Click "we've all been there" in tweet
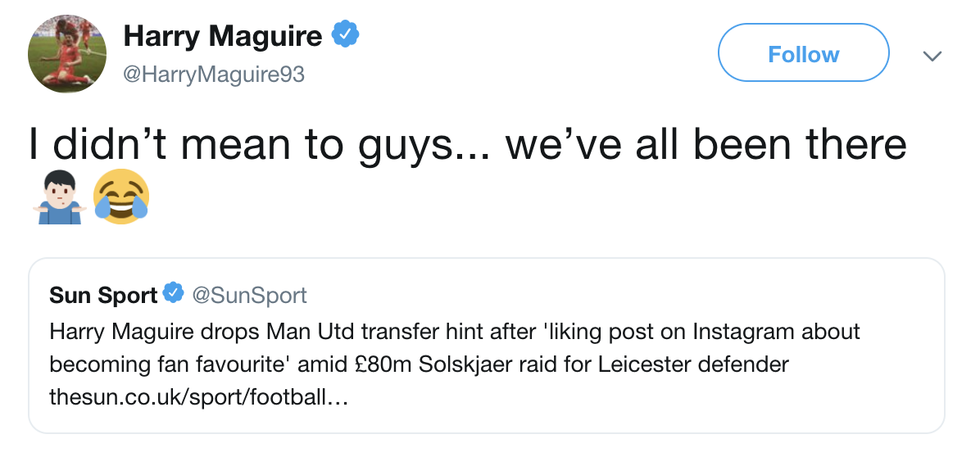The height and width of the screenshot is (457, 980). 706,145
